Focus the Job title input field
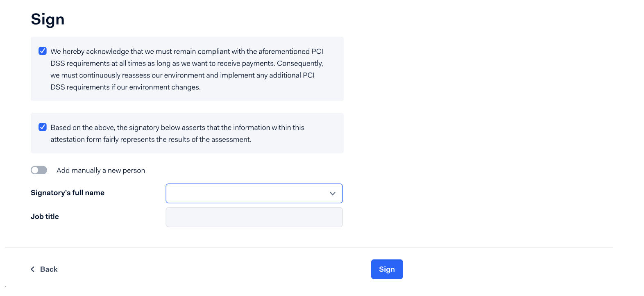Viewport: 644px width, 296px height. (x=254, y=217)
